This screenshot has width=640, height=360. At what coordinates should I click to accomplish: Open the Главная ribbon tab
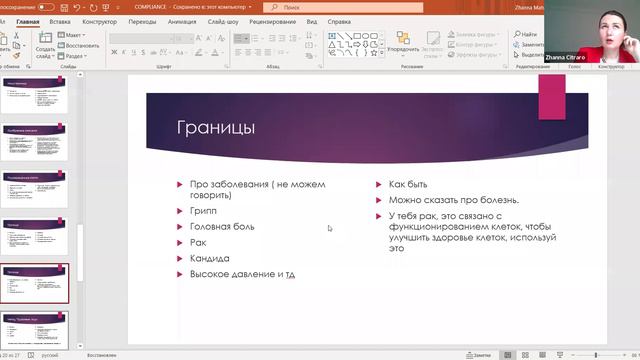(x=28, y=22)
